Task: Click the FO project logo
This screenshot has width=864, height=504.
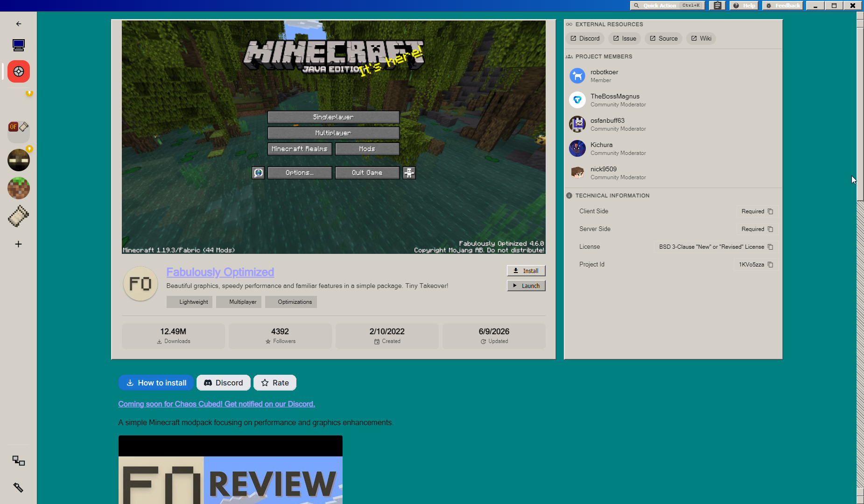Action: pyautogui.click(x=140, y=284)
